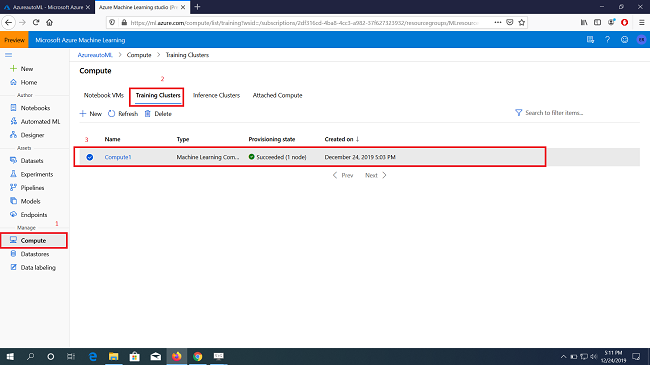Open the Pipelines sidebar icon

13,187
